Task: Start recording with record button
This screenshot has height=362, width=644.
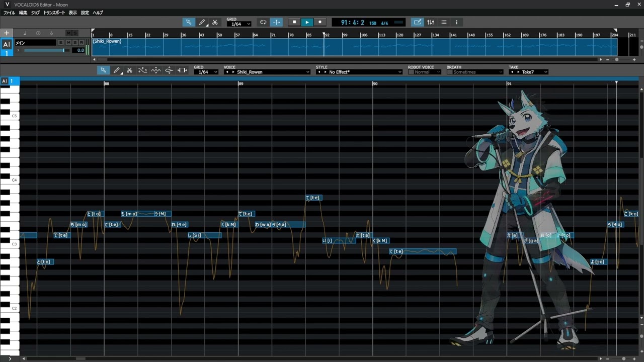Action: click(319, 22)
